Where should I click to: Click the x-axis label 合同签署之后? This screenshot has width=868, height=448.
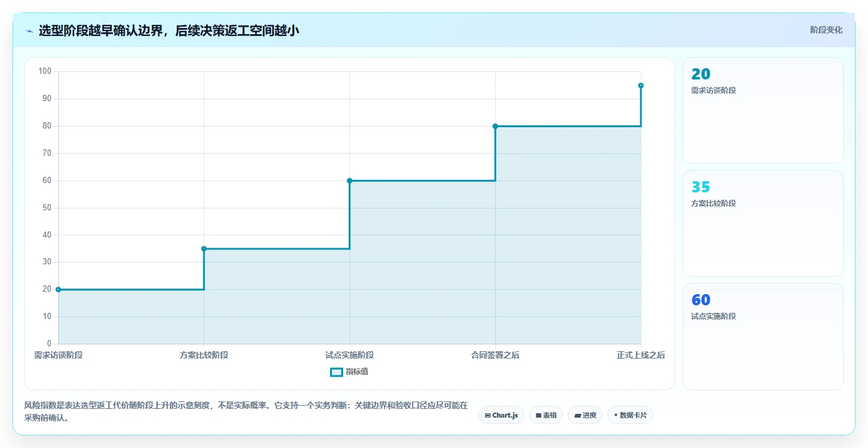tap(495, 356)
